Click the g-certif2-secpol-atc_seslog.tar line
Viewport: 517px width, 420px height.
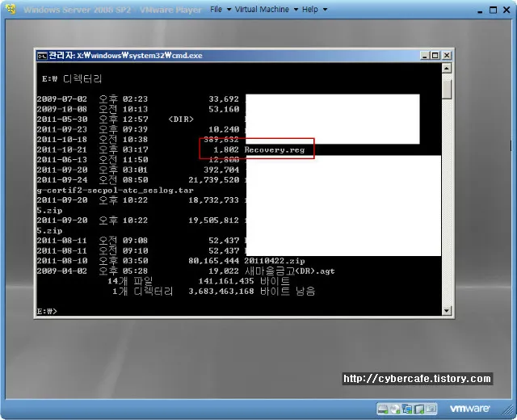[x=115, y=191]
